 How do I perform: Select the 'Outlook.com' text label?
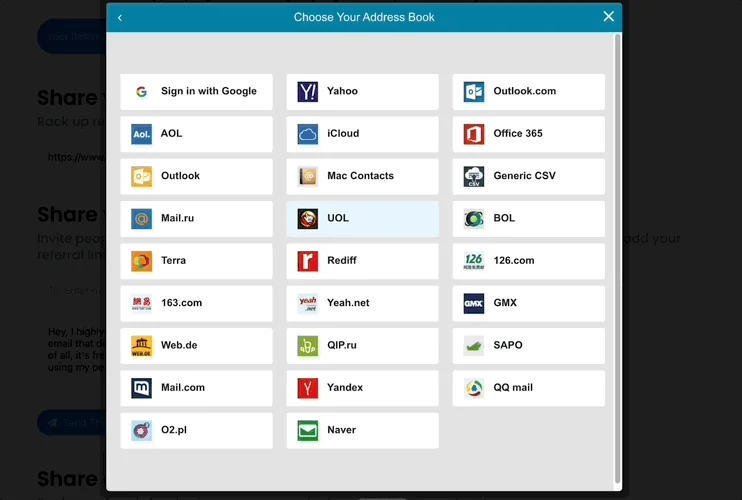tap(524, 91)
